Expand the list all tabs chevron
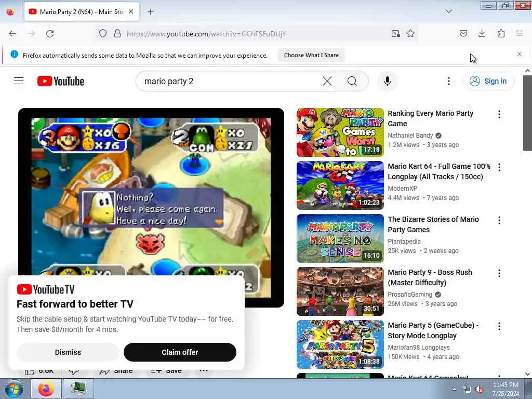532x399 pixels. [x=448, y=11]
